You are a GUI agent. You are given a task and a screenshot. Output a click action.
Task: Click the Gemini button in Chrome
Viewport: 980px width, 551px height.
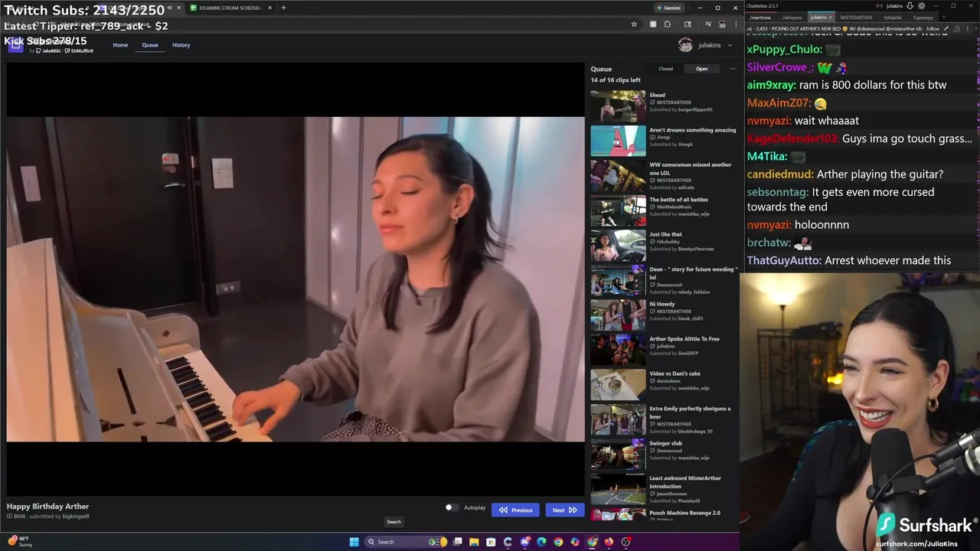pos(668,8)
